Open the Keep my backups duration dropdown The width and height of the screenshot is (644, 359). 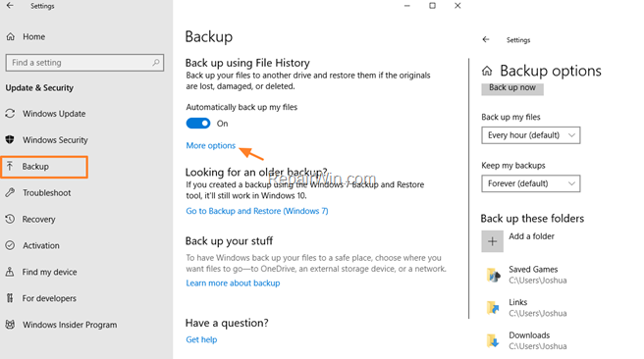pos(531,183)
